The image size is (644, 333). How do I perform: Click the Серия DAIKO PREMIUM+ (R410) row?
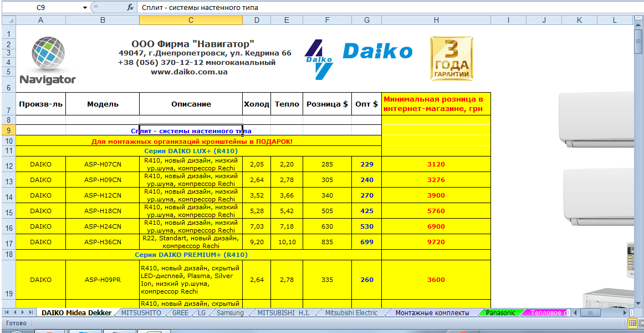pyautogui.click(x=199, y=255)
